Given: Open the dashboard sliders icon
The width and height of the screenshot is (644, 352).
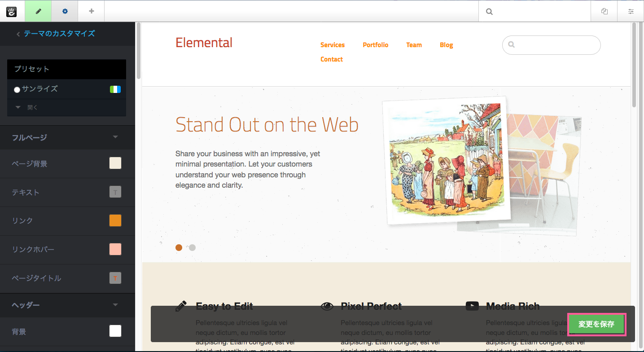Looking at the screenshot, I should point(631,12).
